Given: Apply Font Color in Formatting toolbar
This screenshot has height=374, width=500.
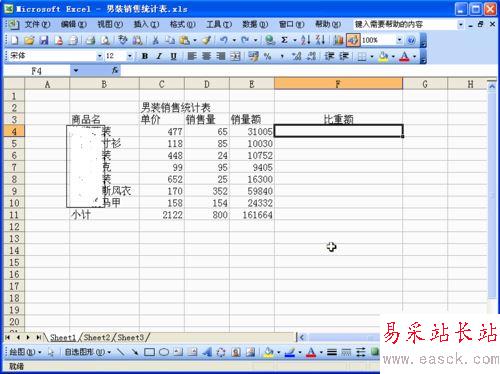Looking at the screenshot, I should 404,56.
